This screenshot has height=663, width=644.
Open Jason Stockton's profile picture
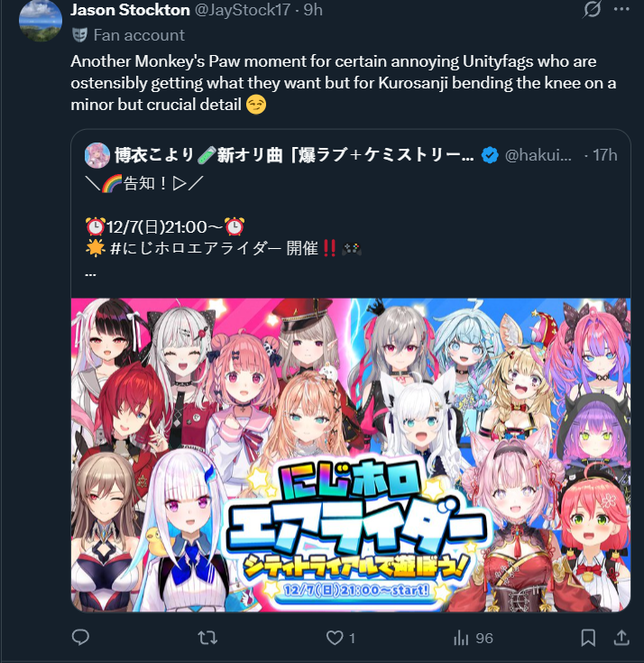pos(41,20)
